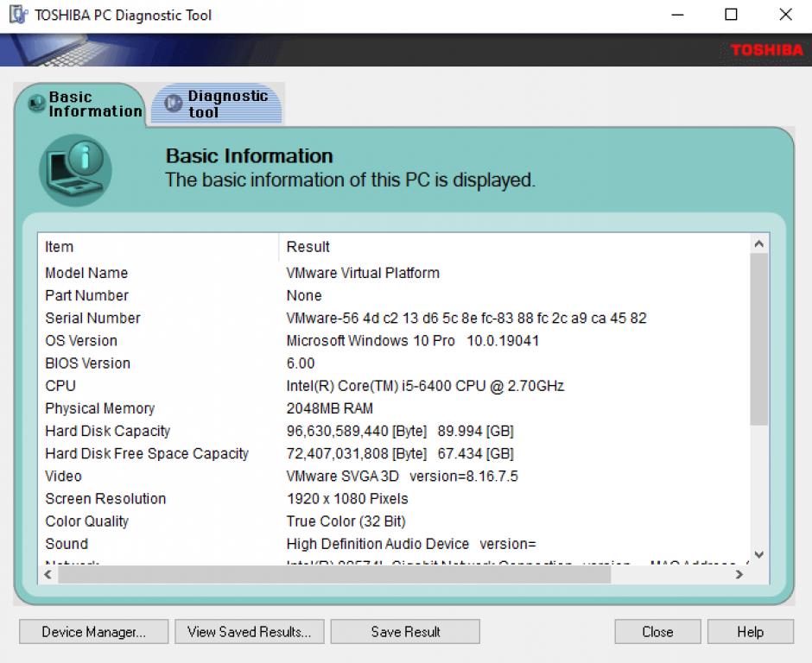Select the Video row label
The image size is (812, 663).
tap(63, 477)
